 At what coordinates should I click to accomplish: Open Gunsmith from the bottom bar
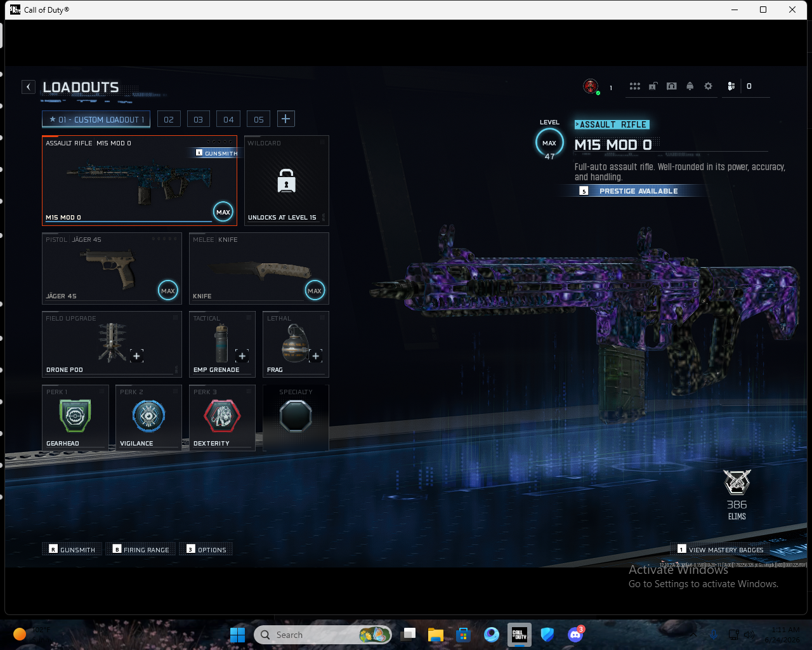(72, 550)
